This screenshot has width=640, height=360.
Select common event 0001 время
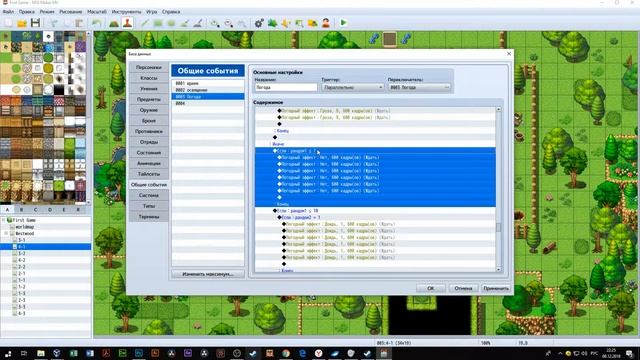pos(208,83)
